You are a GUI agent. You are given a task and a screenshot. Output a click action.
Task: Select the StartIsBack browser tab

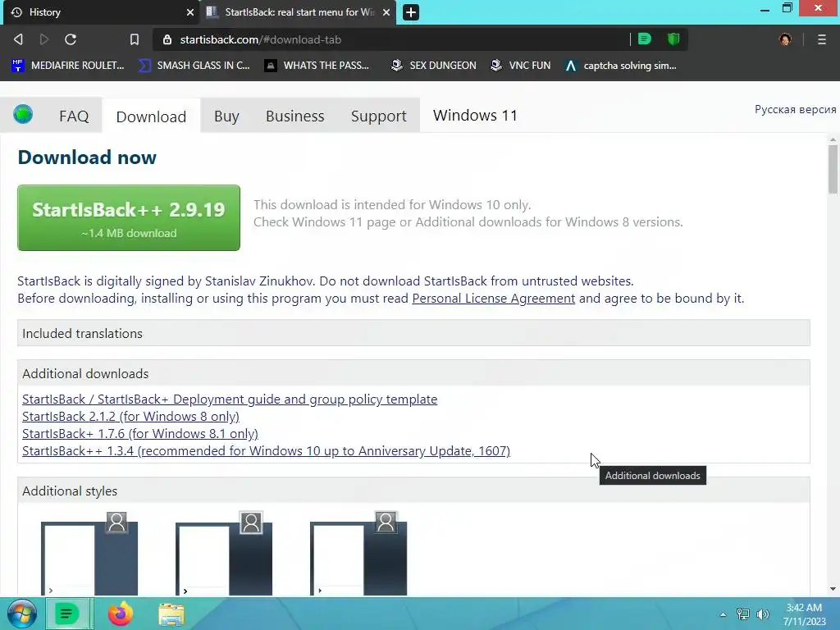pyautogui.click(x=298, y=11)
